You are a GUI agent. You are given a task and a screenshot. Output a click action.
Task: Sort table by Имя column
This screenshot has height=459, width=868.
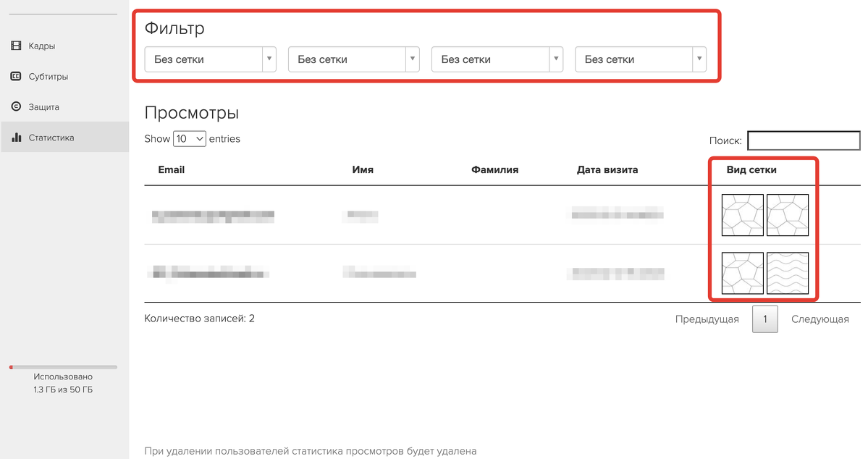tap(363, 170)
